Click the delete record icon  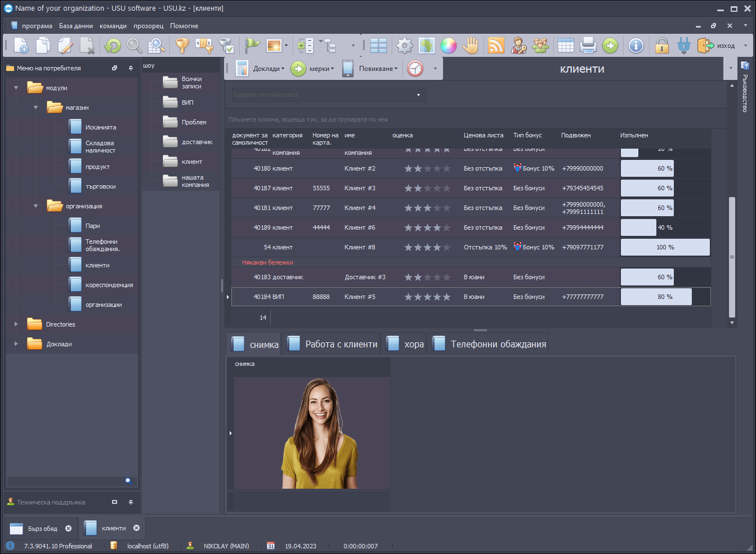tap(87, 46)
